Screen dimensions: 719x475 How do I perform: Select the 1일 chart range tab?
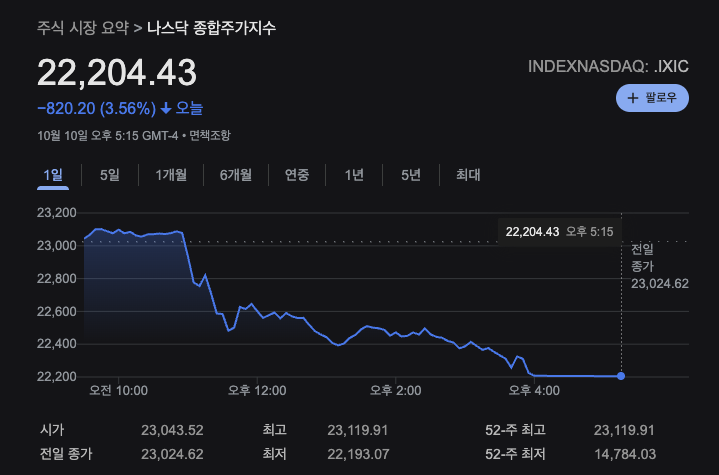53,175
